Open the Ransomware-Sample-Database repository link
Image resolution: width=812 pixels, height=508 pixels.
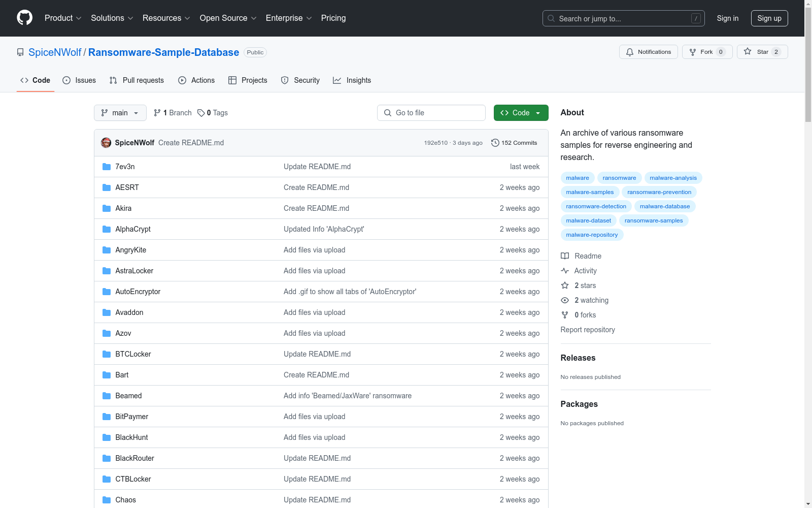[x=163, y=52]
